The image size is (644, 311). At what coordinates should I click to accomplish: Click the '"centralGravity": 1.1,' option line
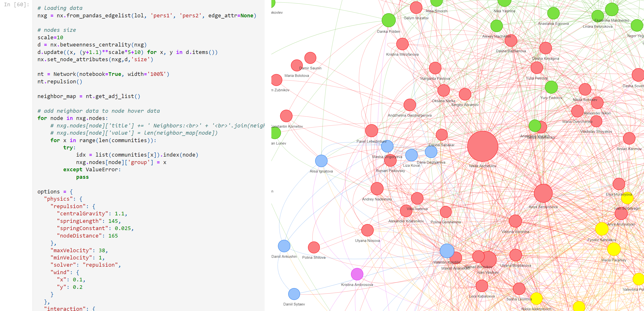[x=92, y=214]
